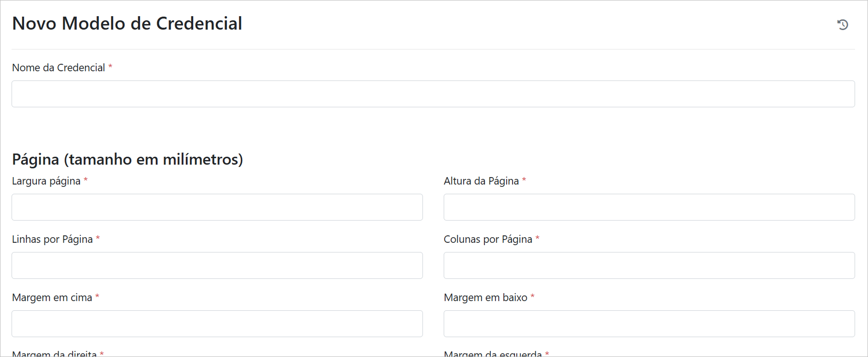
Task: Click the Margem em cima label
Action: [52, 298]
